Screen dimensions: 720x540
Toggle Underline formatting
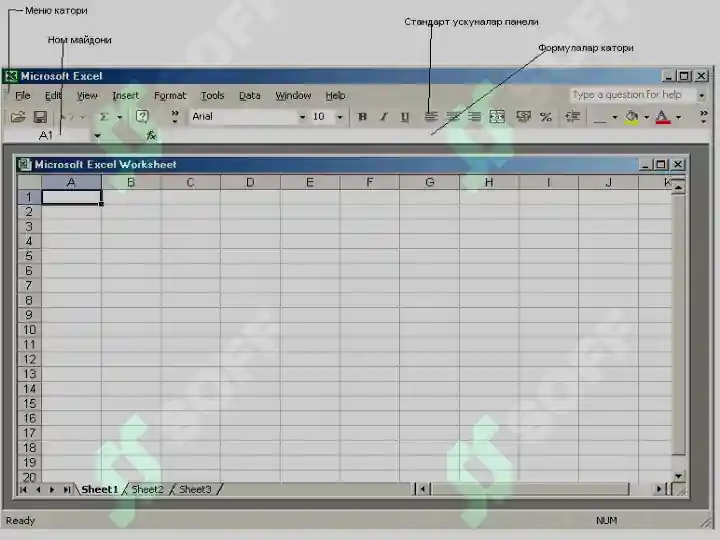(405, 117)
